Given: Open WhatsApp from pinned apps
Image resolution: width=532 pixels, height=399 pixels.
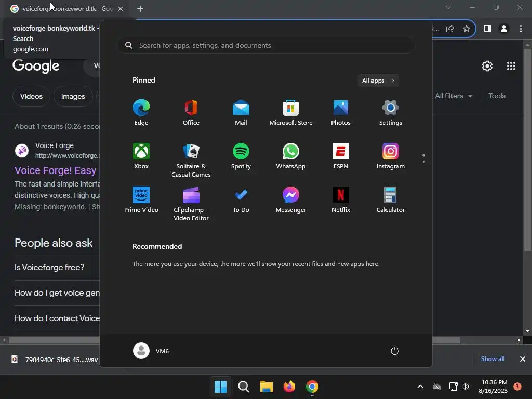Looking at the screenshot, I should point(291,156).
